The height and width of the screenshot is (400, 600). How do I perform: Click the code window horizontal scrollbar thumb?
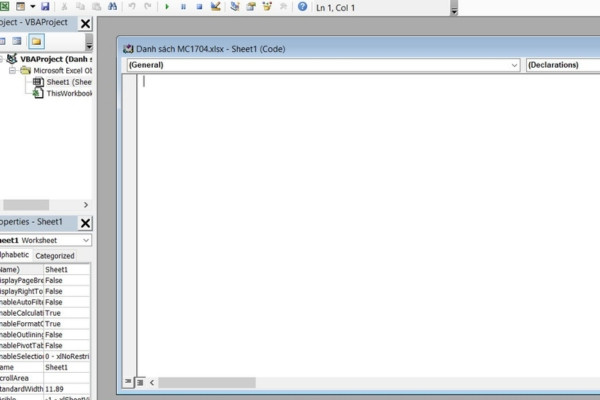tap(207, 382)
